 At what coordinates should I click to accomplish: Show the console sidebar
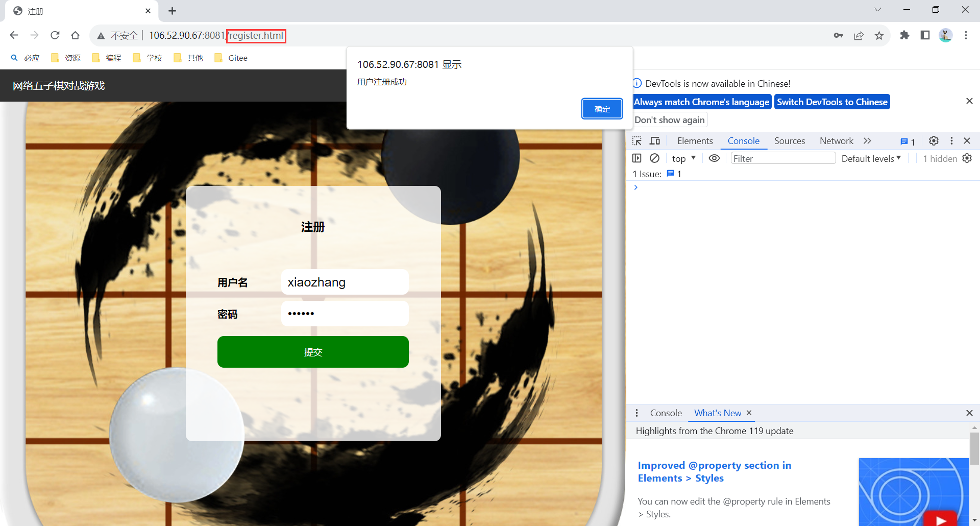coord(637,158)
